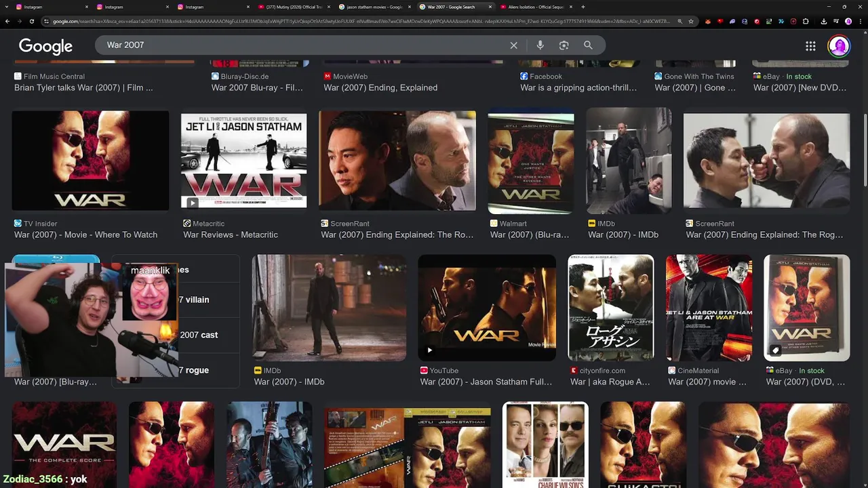Go to the Google logo homepage

[x=45, y=46]
